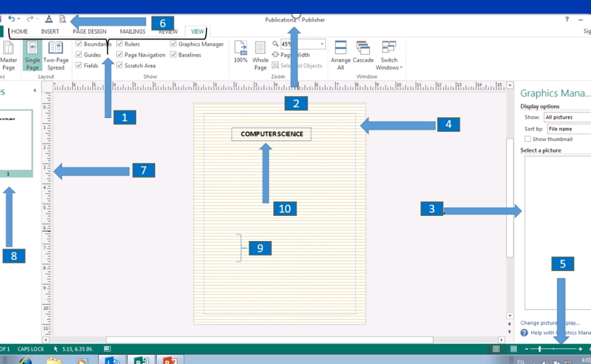Enable Show thumbnail in Graphics Manager
Viewport: 591px width, 364px height.
[x=527, y=139]
